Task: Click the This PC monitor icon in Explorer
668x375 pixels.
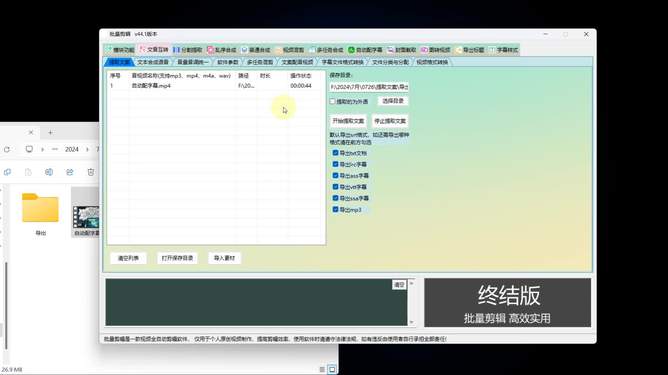Action: 29,149
